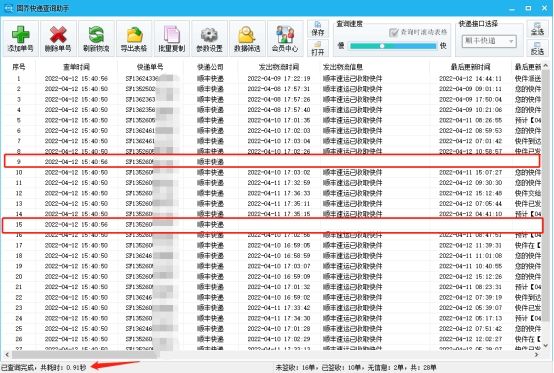Click status text 已查询完成 共耗时
This screenshot has height=373, width=554.
pos(44,368)
